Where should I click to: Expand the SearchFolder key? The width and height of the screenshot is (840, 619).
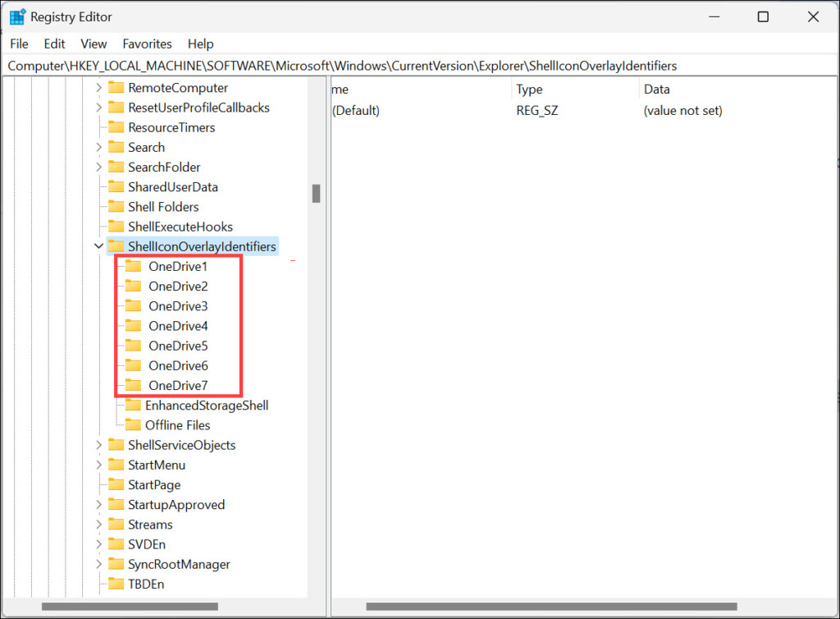[x=98, y=167]
